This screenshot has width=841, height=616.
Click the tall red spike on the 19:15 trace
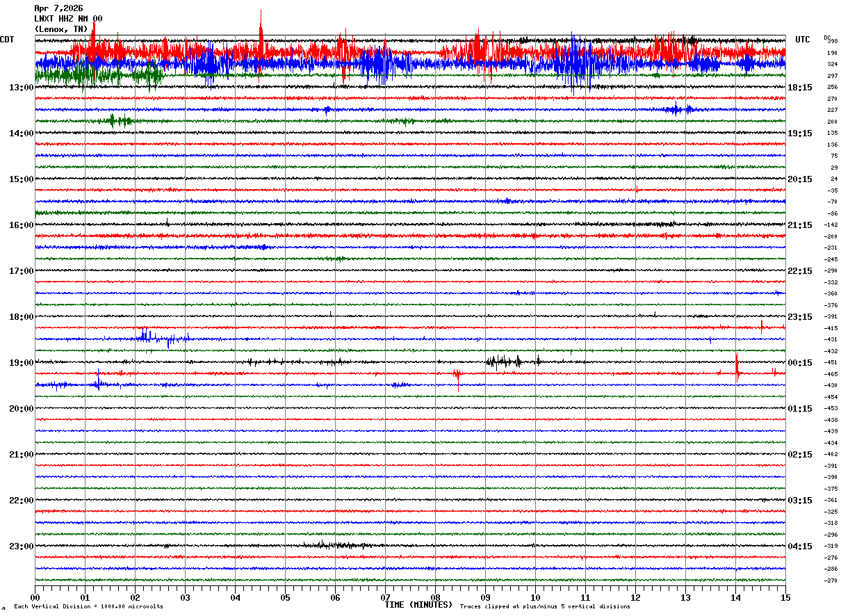(737, 366)
